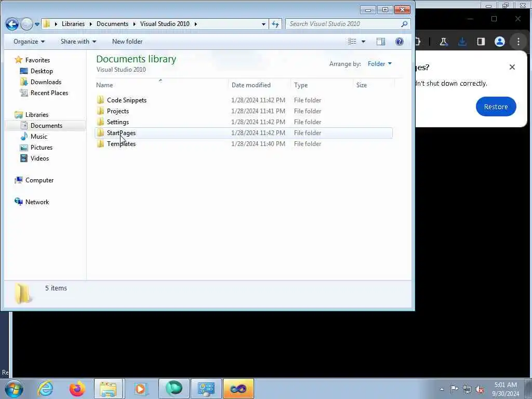Click the browser profile avatar icon

(499, 42)
